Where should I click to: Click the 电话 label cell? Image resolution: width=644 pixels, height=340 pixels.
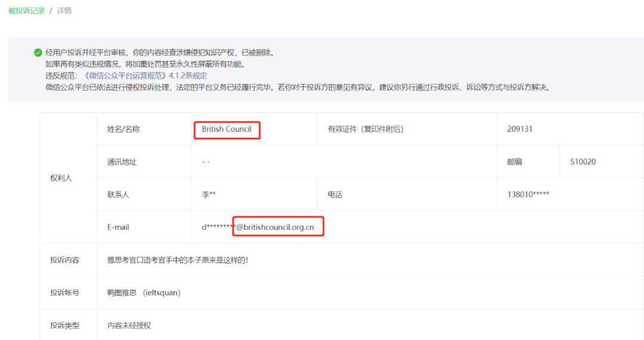tap(407, 194)
